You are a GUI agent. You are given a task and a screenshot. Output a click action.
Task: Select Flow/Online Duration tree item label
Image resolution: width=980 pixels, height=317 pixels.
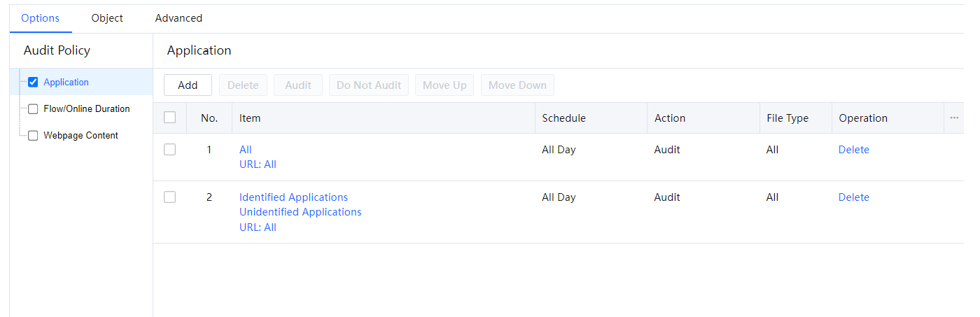[86, 109]
